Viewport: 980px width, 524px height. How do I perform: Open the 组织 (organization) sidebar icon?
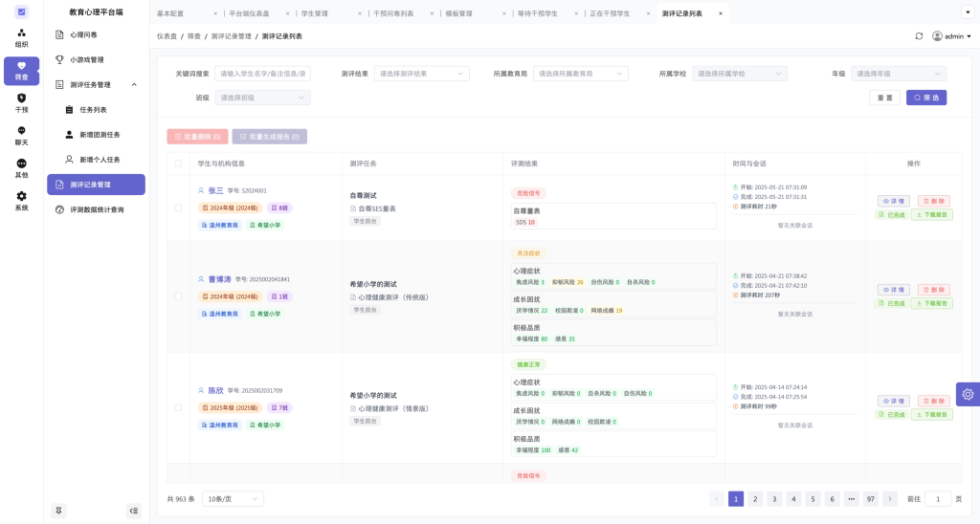click(21, 37)
